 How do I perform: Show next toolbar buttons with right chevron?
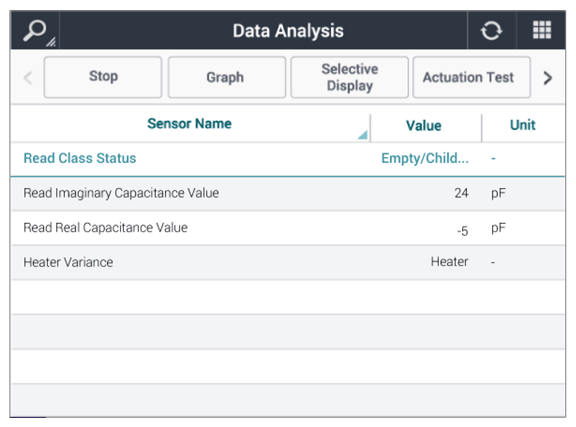[547, 78]
